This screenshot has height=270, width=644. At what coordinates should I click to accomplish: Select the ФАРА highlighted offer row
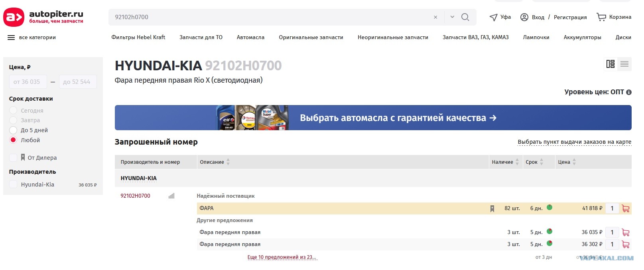point(414,208)
